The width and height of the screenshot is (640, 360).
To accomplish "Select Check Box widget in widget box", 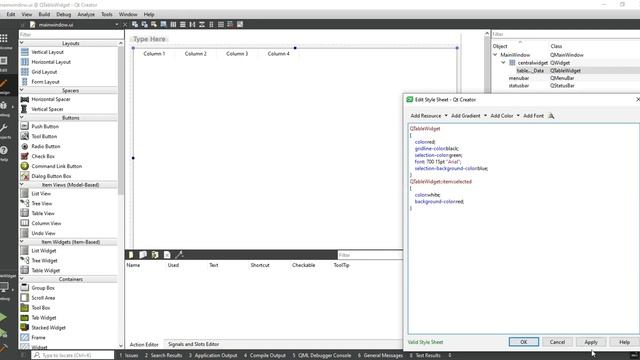I will [43, 156].
